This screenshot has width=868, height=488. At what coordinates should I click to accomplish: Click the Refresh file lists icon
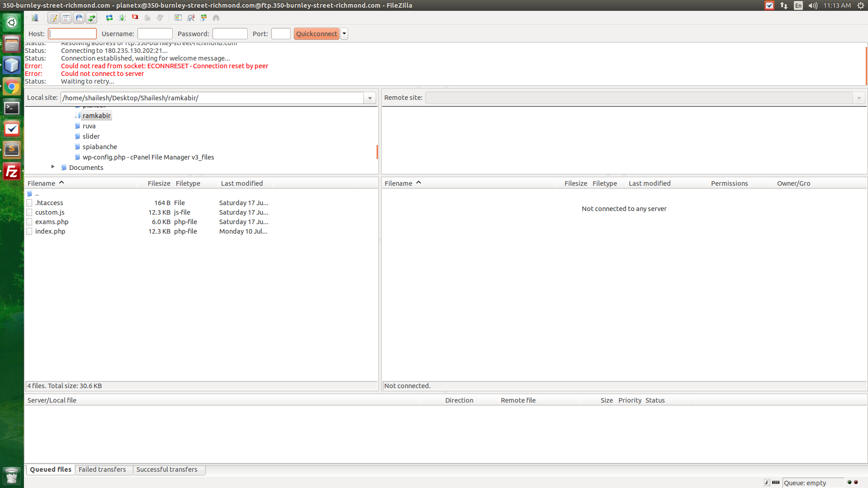point(109,18)
